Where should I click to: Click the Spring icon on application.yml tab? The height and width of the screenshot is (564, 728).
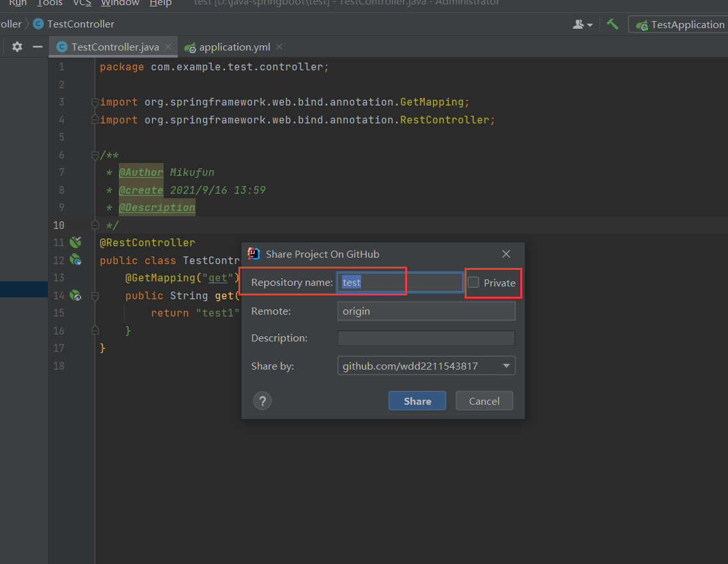(x=190, y=47)
